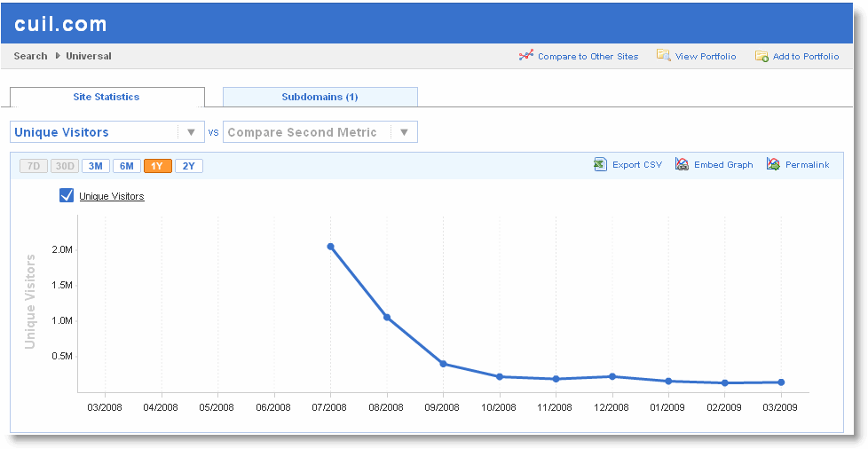Click the Compare to Other Sites graph icon
This screenshot has height=449, width=868.
click(526, 55)
